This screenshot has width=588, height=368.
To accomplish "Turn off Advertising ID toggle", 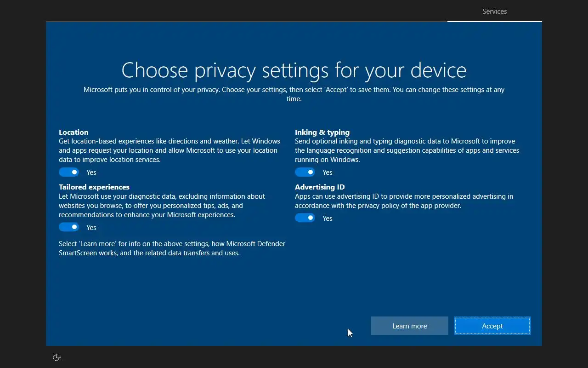I will click(305, 218).
